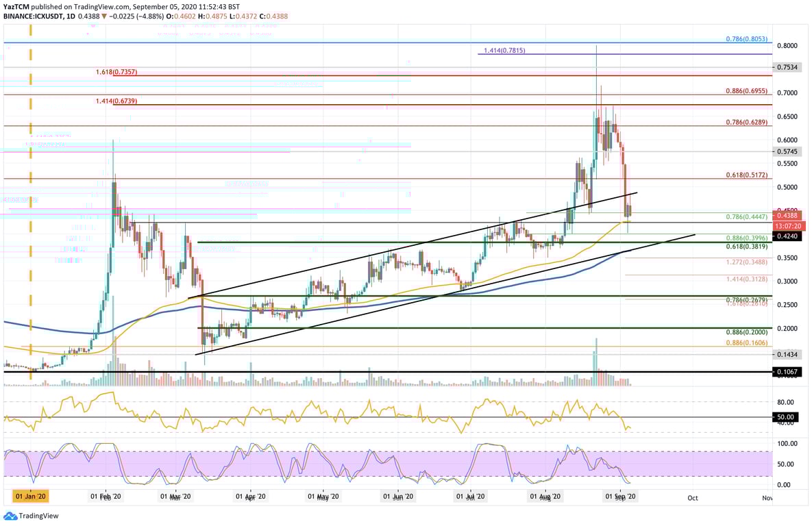
Task: Select the 0.786(0.8053) Fibonacci level label
Action: (746, 39)
